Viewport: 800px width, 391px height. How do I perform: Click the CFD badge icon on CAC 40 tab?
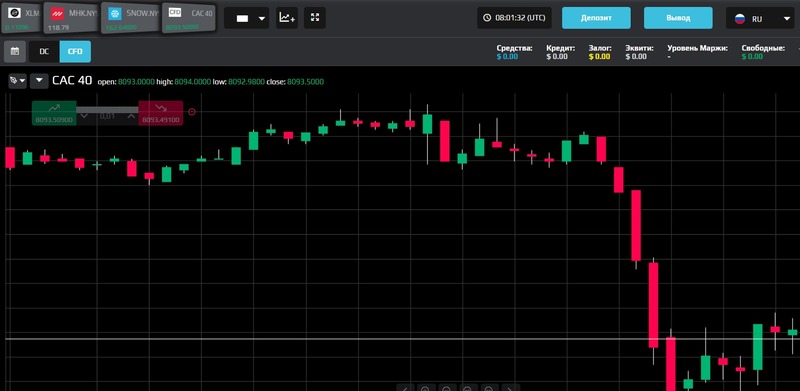click(175, 12)
